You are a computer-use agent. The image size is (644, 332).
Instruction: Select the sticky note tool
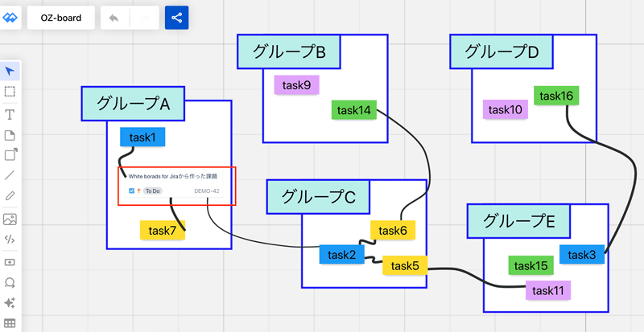10,135
